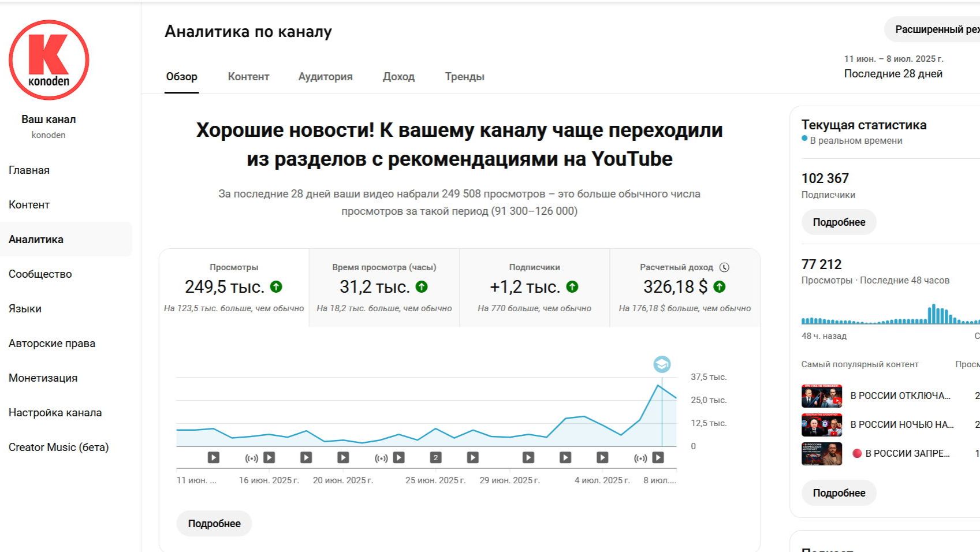Open the Доход tab

[398, 76]
